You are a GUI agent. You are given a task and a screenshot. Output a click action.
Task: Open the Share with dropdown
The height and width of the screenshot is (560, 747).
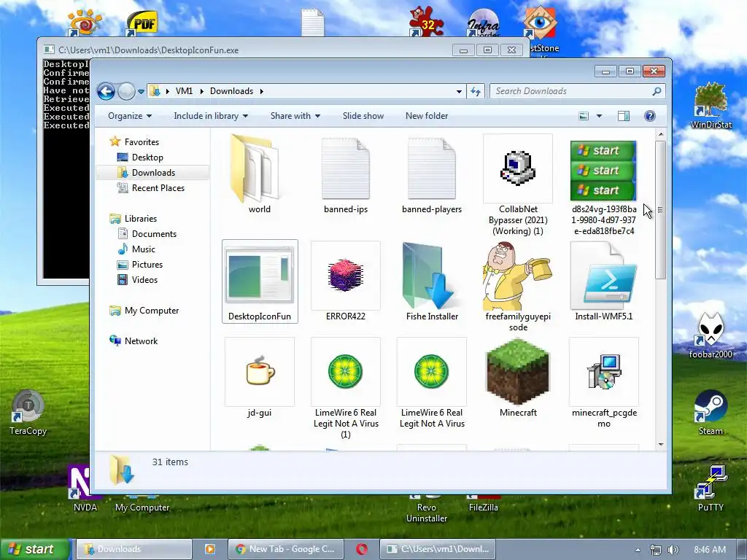tap(295, 116)
